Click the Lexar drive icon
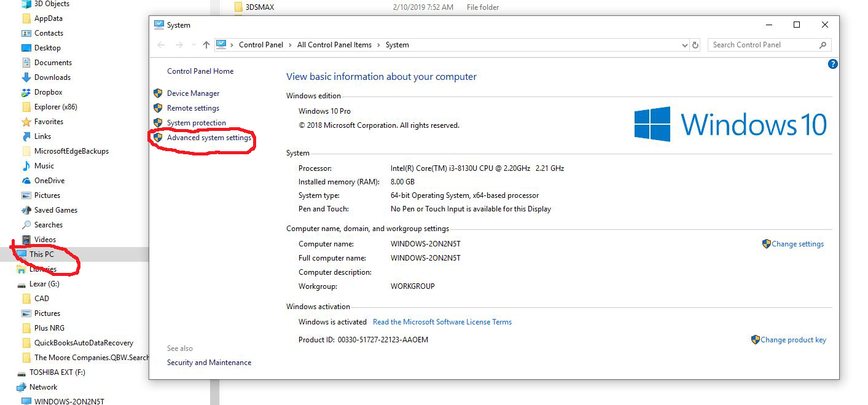868x405 pixels. click(x=22, y=284)
